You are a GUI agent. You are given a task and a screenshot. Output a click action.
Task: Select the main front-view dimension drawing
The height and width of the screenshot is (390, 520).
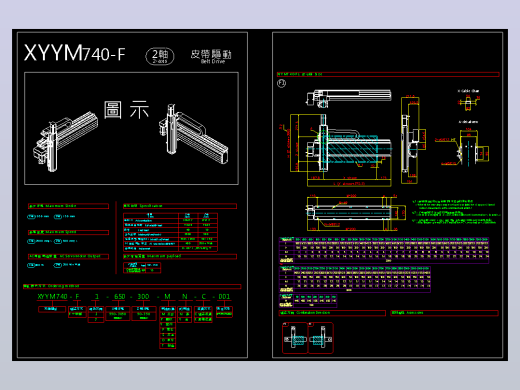point(337,150)
